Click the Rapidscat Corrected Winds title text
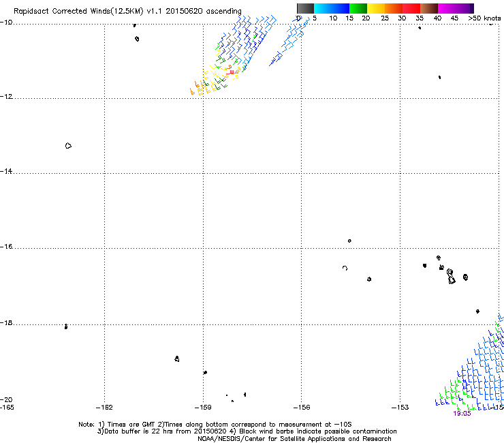This screenshot has width=504, height=443. [127, 12]
